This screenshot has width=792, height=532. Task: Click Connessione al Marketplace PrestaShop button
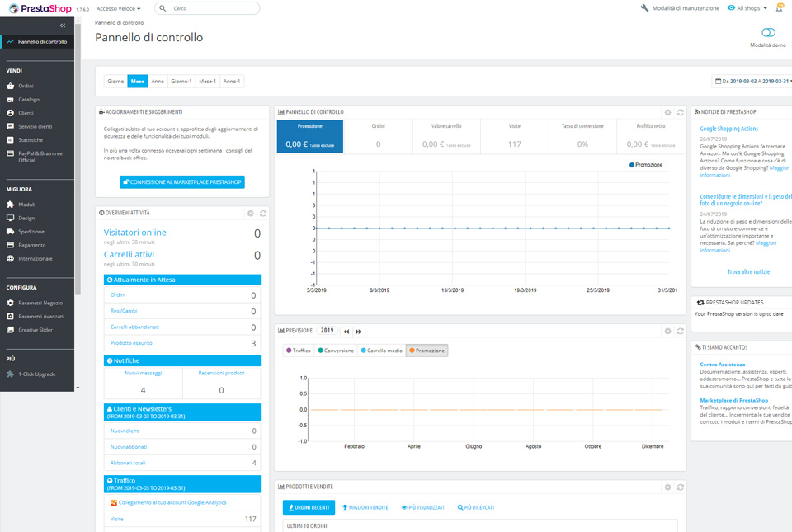click(x=182, y=182)
